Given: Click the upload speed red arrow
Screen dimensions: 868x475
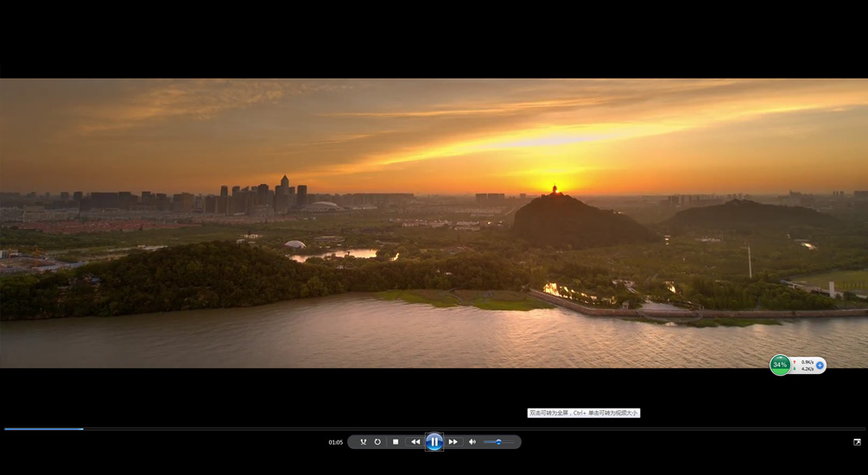Looking at the screenshot, I should coord(795,362).
